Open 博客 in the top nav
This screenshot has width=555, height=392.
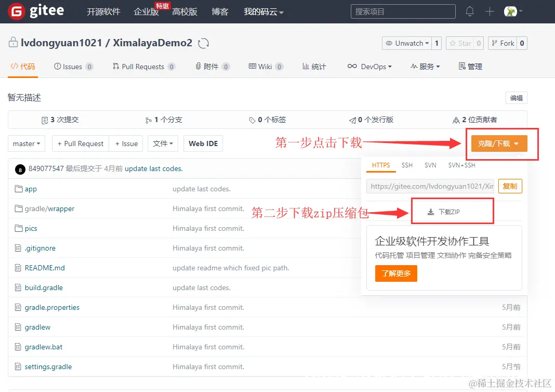coord(220,11)
